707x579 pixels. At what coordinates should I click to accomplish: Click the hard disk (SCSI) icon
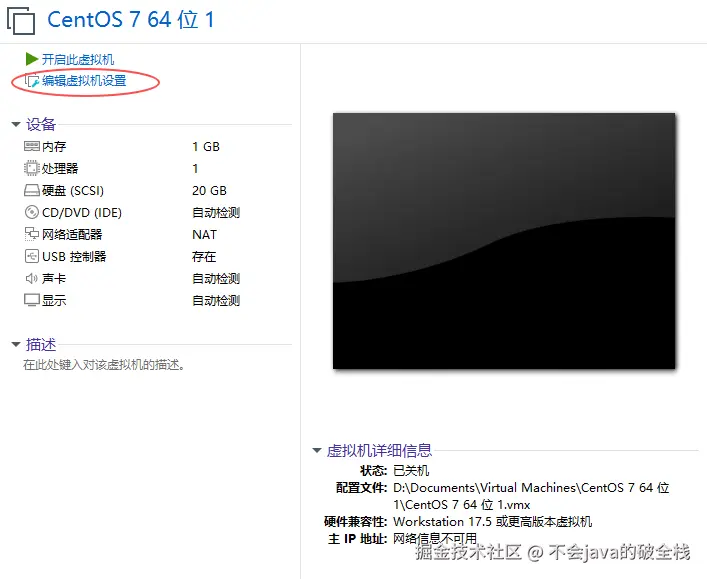tap(32, 190)
